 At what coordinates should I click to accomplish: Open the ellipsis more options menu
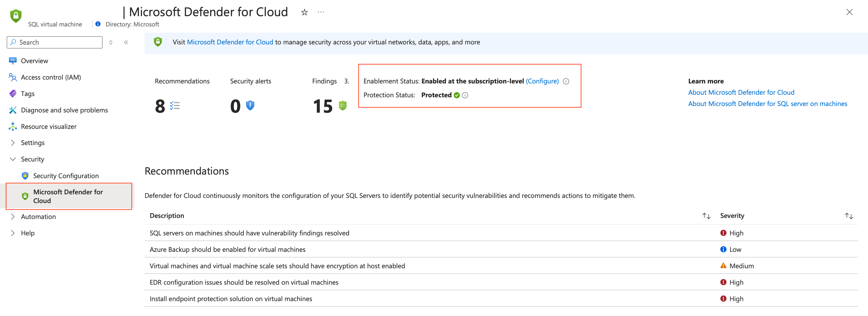click(321, 13)
